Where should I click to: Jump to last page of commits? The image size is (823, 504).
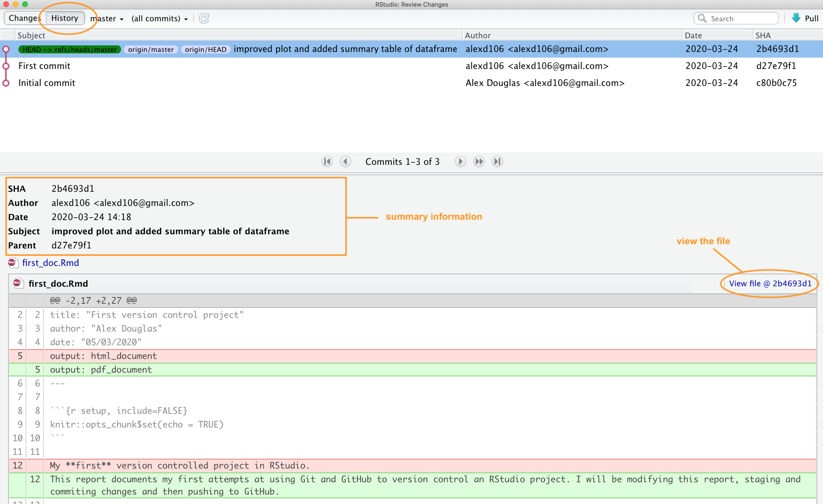coord(497,162)
